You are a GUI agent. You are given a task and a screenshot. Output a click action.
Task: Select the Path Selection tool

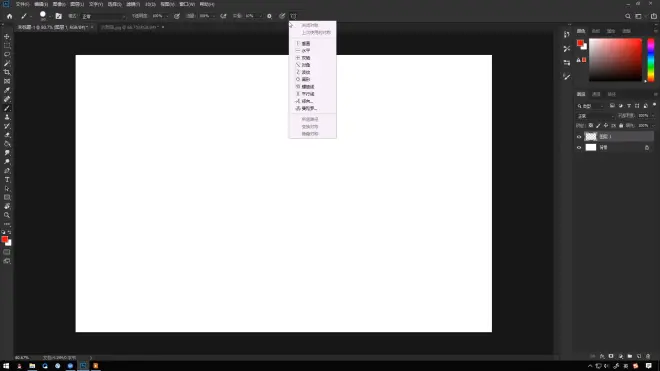[x=7, y=189]
